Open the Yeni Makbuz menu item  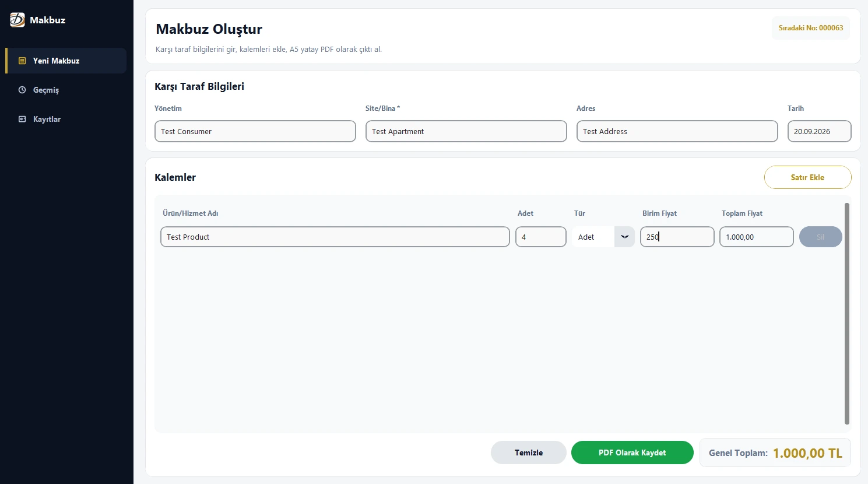point(66,61)
